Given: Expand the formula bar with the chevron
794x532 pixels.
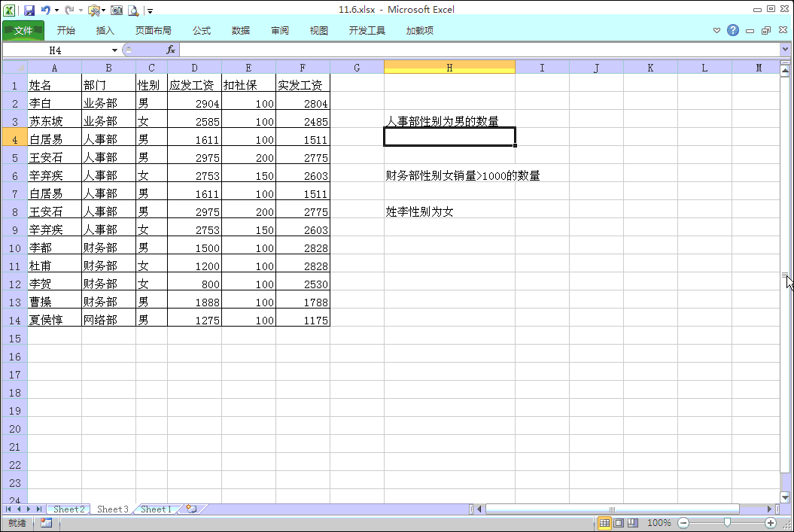Looking at the screenshot, I should click(785, 50).
